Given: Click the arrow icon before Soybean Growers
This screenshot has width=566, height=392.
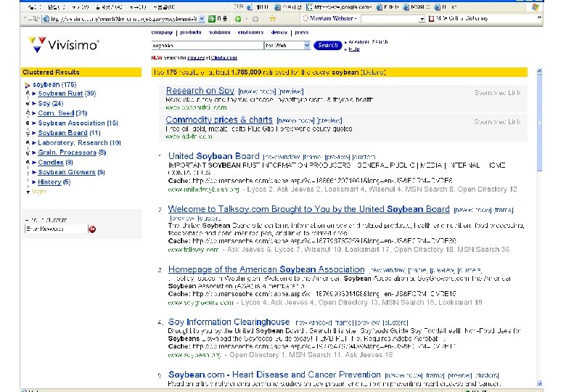Looking at the screenshot, I should (x=34, y=173).
